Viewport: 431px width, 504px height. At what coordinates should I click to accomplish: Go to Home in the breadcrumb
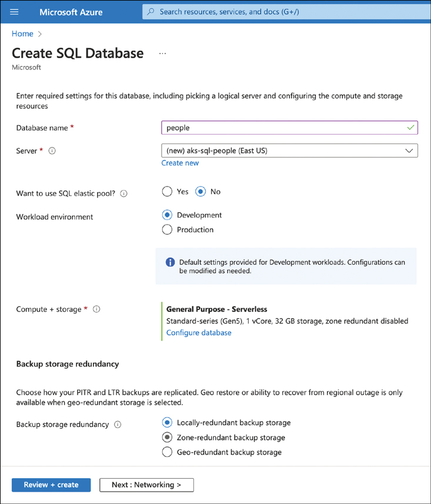(22, 34)
